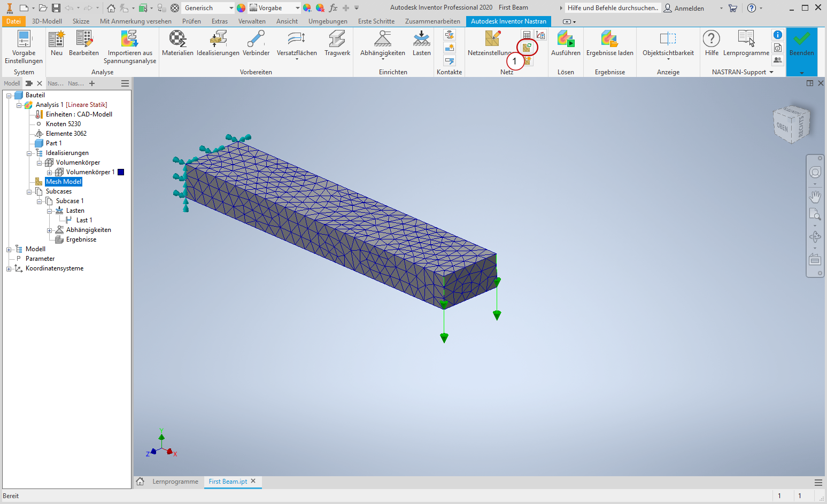Switch to the Prüfen ribbon tab

pyautogui.click(x=191, y=21)
